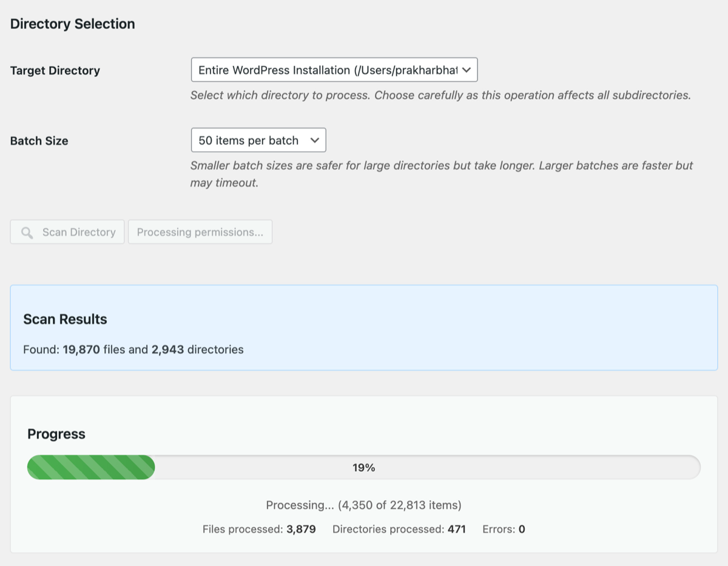Viewport: 728px width, 566px height.
Task: Click the 2,943 directories count
Action: 167,349
